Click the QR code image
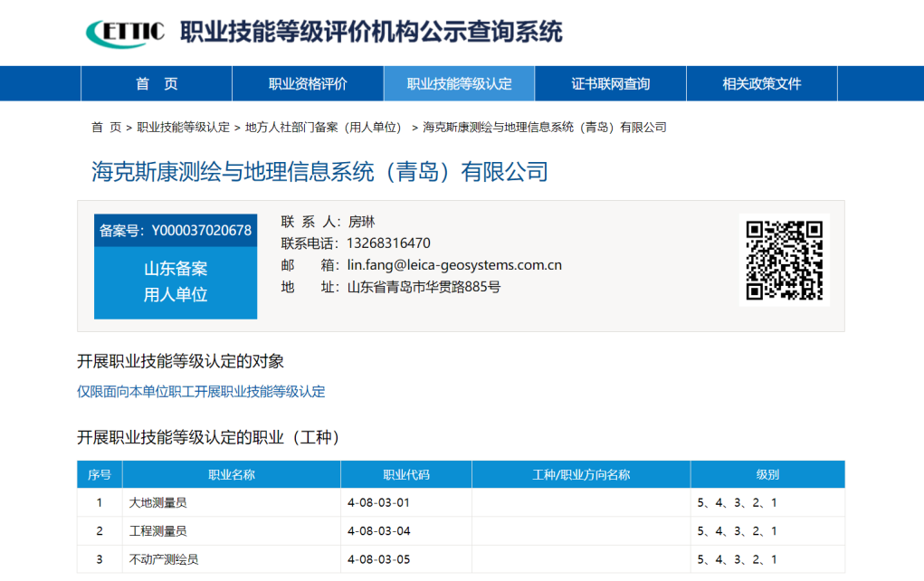This screenshot has width=924, height=581. tap(785, 260)
